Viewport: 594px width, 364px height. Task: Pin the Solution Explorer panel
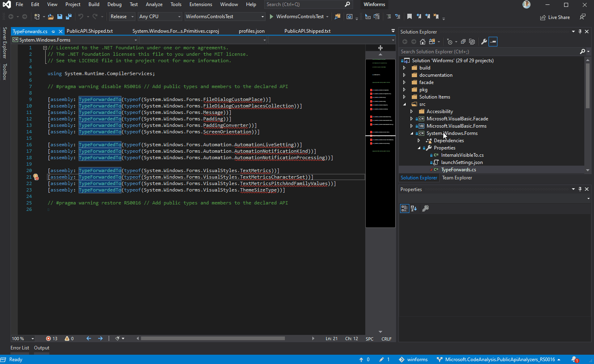(x=580, y=32)
